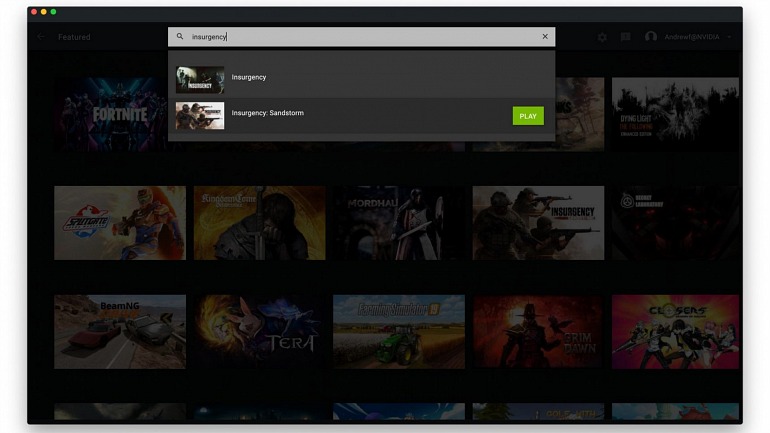Open the Mordhau game tile
The image size is (770, 433).
pyautogui.click(x=399, y=223)
